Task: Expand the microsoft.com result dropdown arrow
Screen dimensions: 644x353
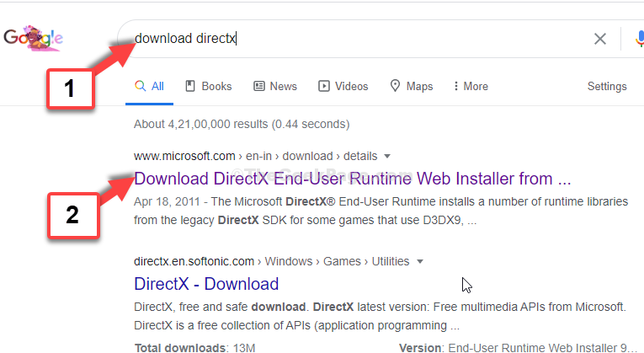Action: click(x=387, y=157)
